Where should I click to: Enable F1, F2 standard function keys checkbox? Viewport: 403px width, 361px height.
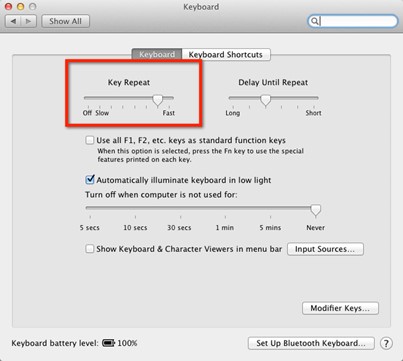point(89,140)
